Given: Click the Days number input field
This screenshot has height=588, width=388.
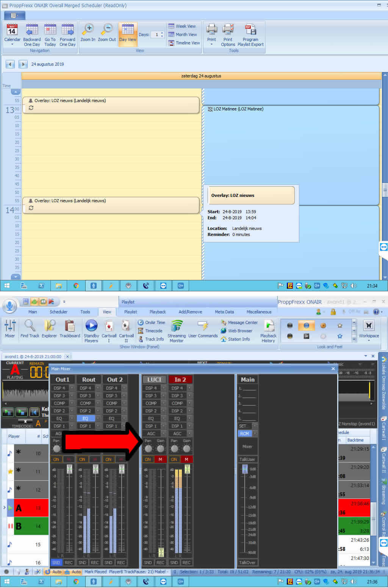Looking at the screenshot, I should click(156, 35).
